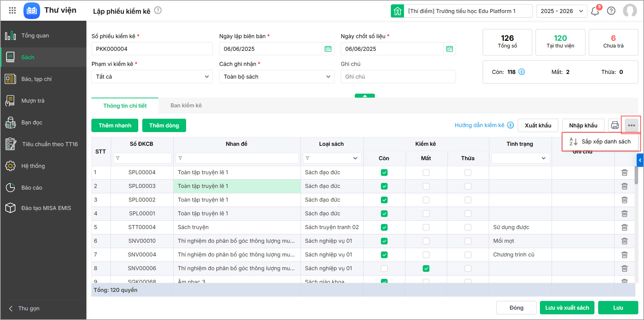Open the Cách ghi nhận dropdown

(276, 77)
